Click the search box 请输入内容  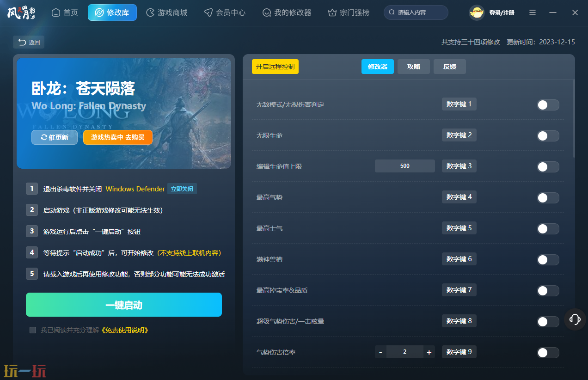(x=416, y=12)
